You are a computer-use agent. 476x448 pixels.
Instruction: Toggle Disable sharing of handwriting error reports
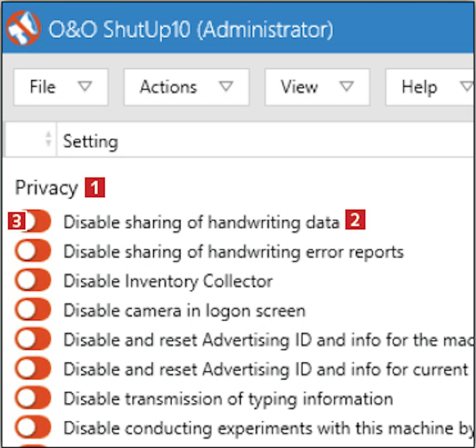click(x=33, y=251)
